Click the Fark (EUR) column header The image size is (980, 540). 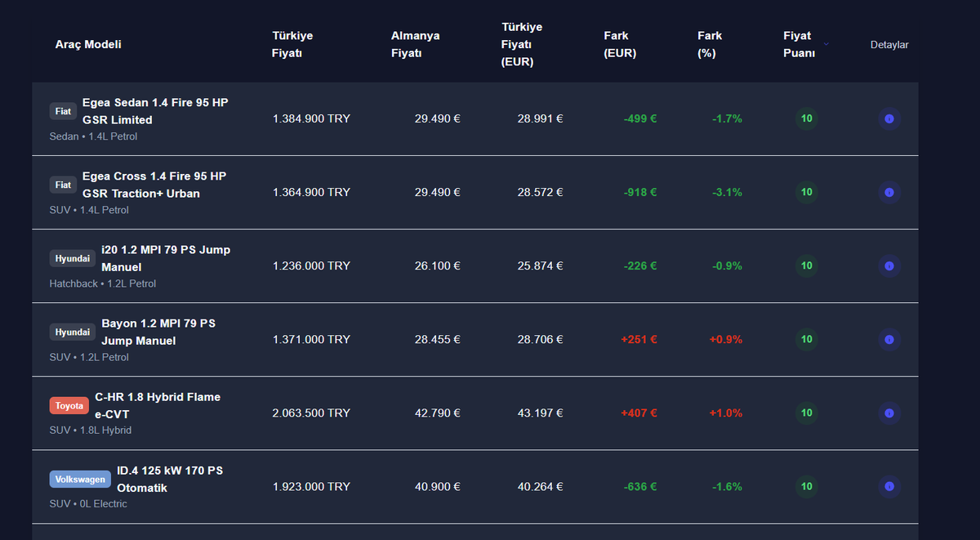(x=620, y=44)
